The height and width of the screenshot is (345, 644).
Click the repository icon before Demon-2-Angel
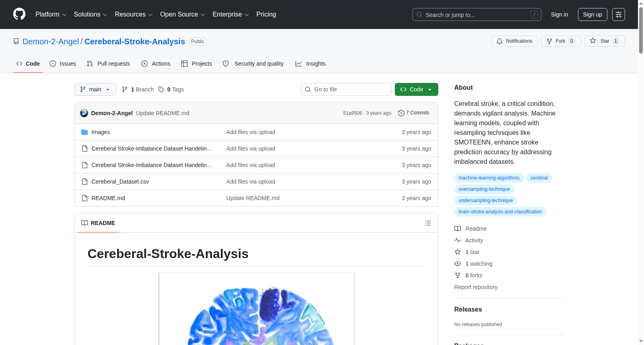tap(16, 41)
